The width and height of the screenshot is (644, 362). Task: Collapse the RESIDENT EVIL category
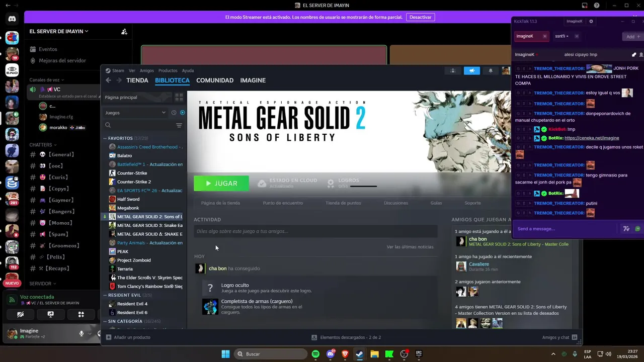pyautogui.click(x=105, y=295)
